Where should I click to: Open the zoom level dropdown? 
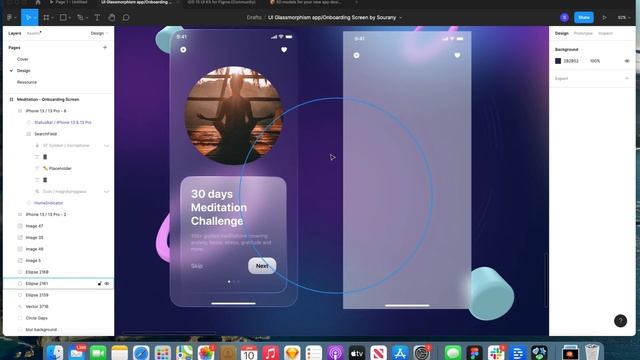tap(624, 18)
